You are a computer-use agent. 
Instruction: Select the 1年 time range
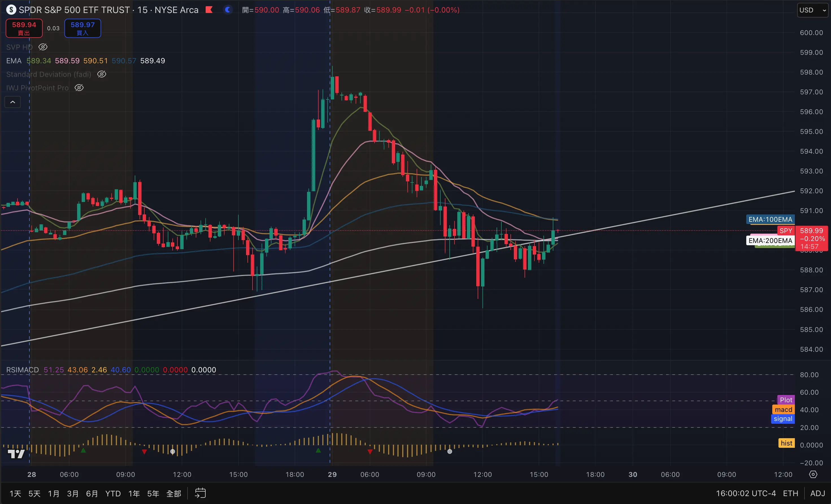click(134, 494)
